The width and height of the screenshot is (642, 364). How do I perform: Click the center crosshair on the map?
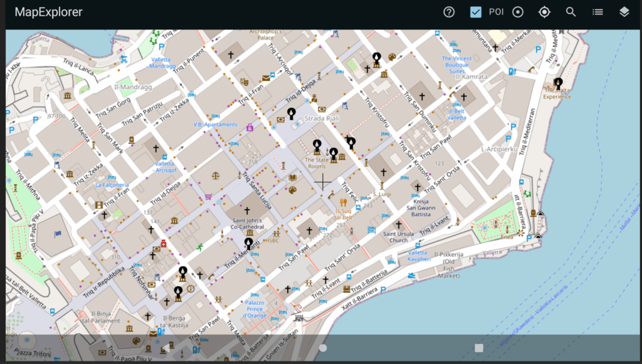323,182
